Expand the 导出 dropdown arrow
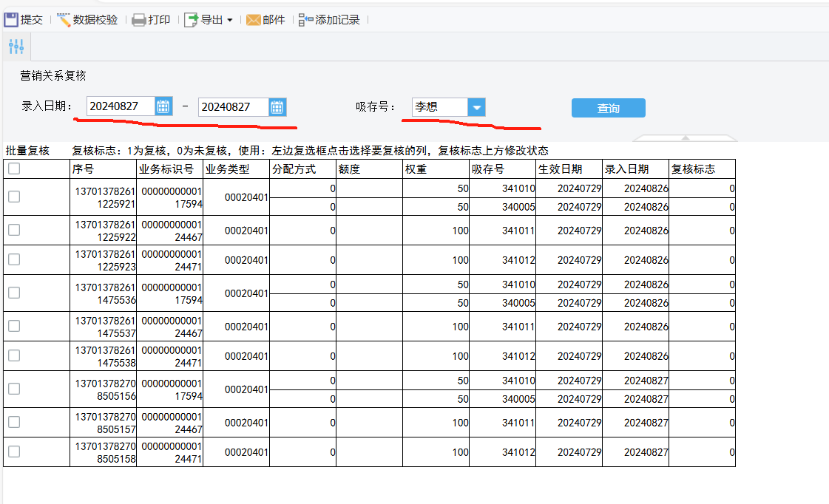The image size is (829, 504). click(229, 20)
